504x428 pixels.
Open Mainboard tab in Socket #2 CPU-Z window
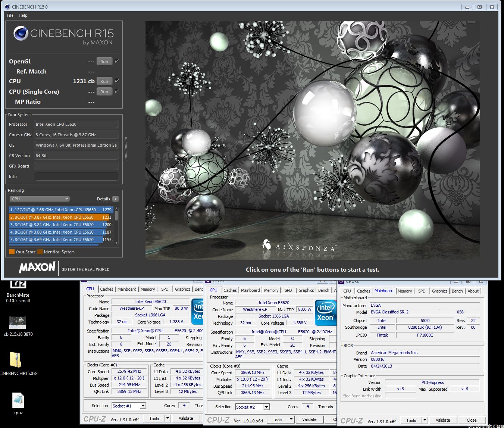[x=250, y=290]
